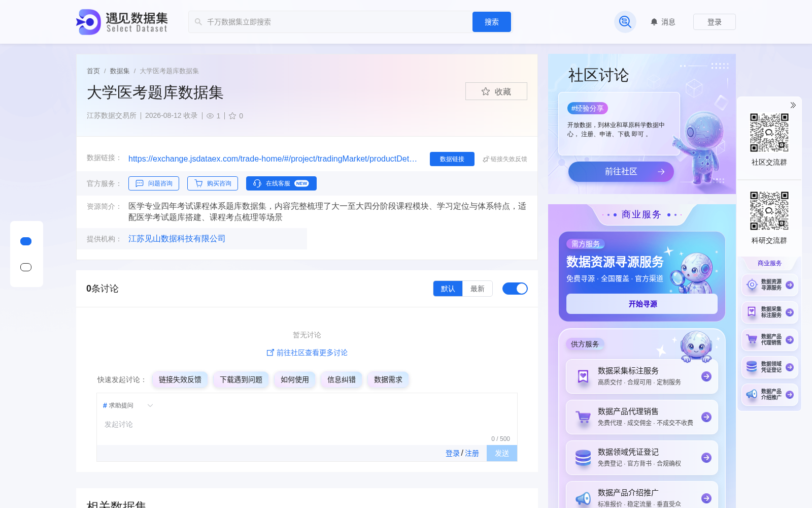Collapse the right floating panel with double chevron
This screenshot has height=508, width=812.
pos(793,105)
